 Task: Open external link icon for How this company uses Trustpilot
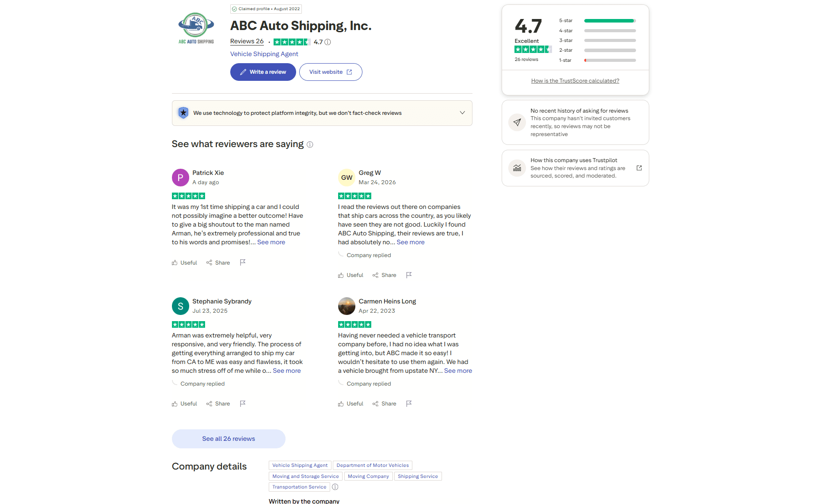(x=639, y=168)
